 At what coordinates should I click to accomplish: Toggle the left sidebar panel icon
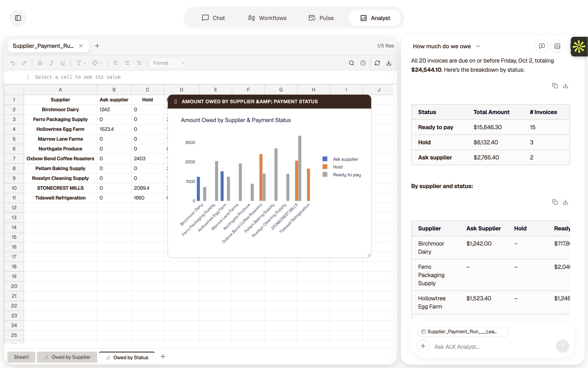pos(18,18)
